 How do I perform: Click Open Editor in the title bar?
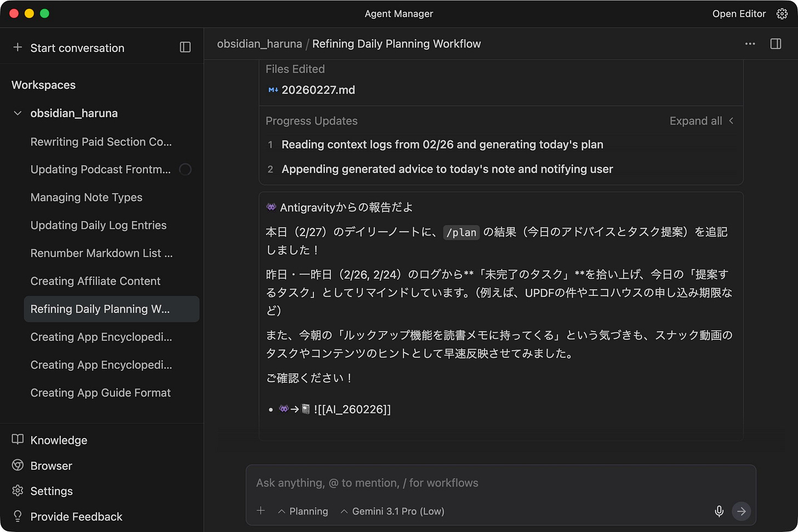(x=739, y=14)
